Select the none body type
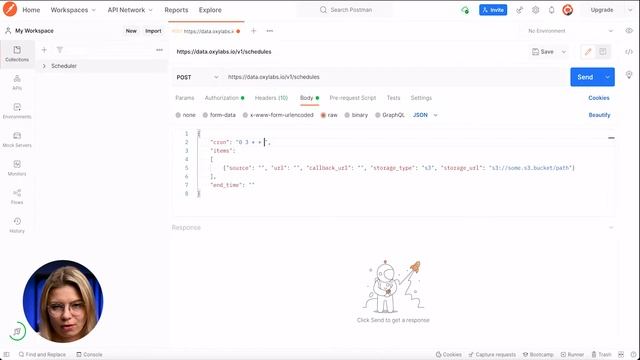The height and width of the screenshot is (360, 640). pyautogui.click(x=185, y=115)
